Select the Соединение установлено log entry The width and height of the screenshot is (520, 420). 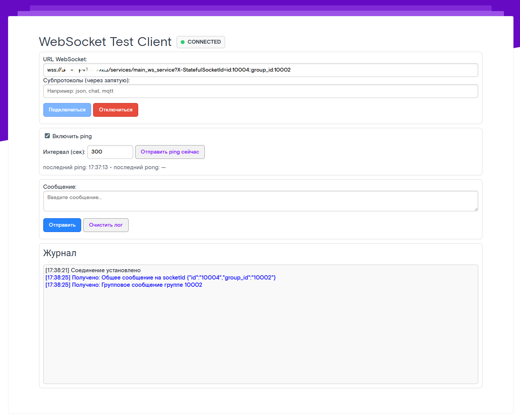click(93, 270)
